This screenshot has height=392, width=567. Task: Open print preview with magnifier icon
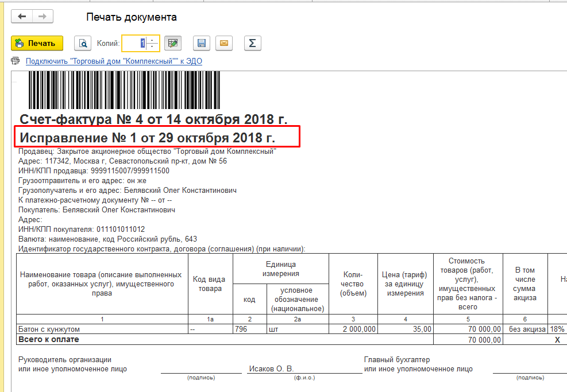[83, 44]
